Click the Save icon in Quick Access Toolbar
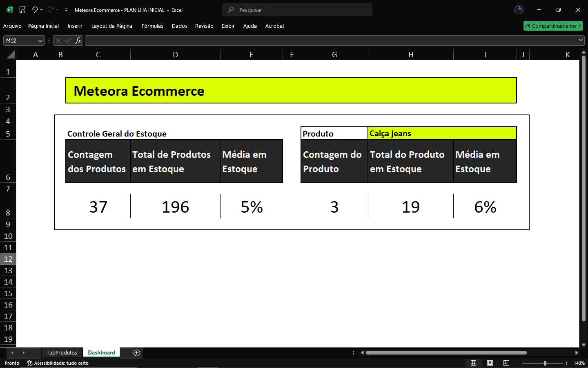The width and height of the screenshot is (588, 368). [x=22, y=10]
